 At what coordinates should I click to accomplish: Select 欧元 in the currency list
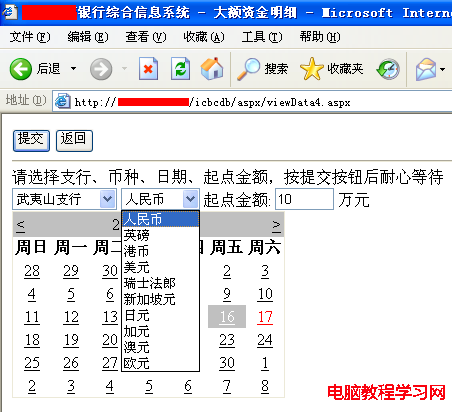(x=160, y=363)
